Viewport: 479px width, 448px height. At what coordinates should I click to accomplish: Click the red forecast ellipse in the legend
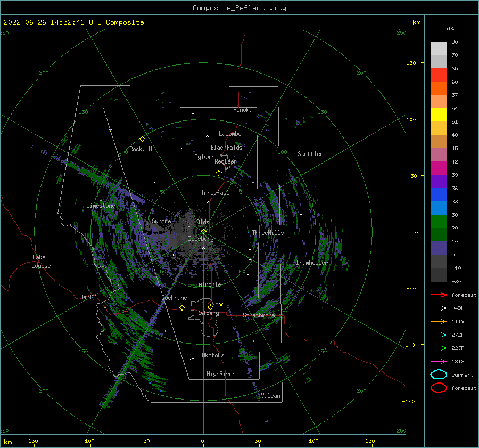[439, 388]
